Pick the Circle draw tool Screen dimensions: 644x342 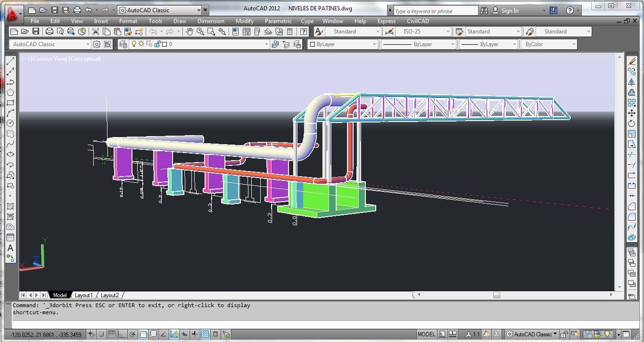pos(10,123)
